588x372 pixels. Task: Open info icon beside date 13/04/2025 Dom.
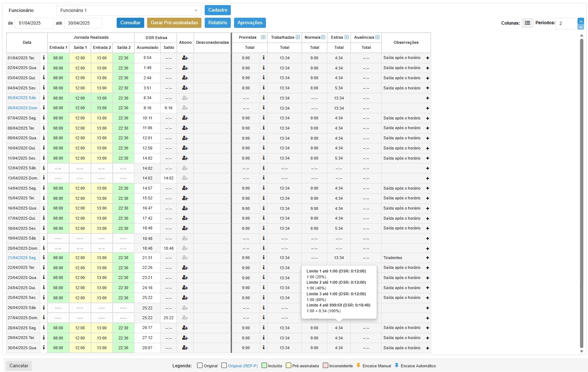point(44,178)
